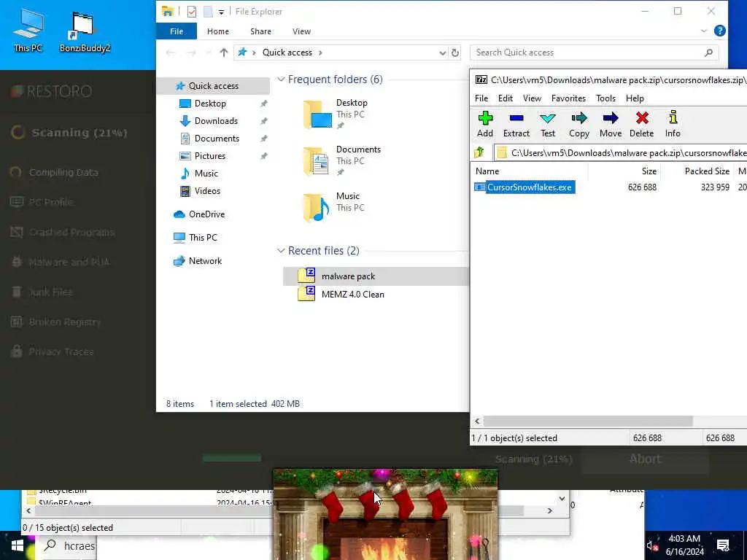Collapse the Recent files section
747x560 pixels.
[281, 251]
